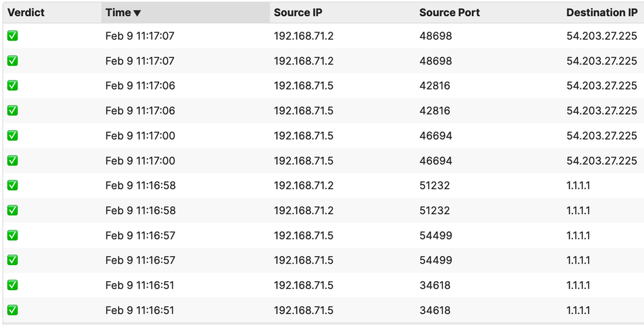Viewport: 644px width, 325px height.
Task: Select destination 54.203.27.225 in the top row
Action: point(601,36)
